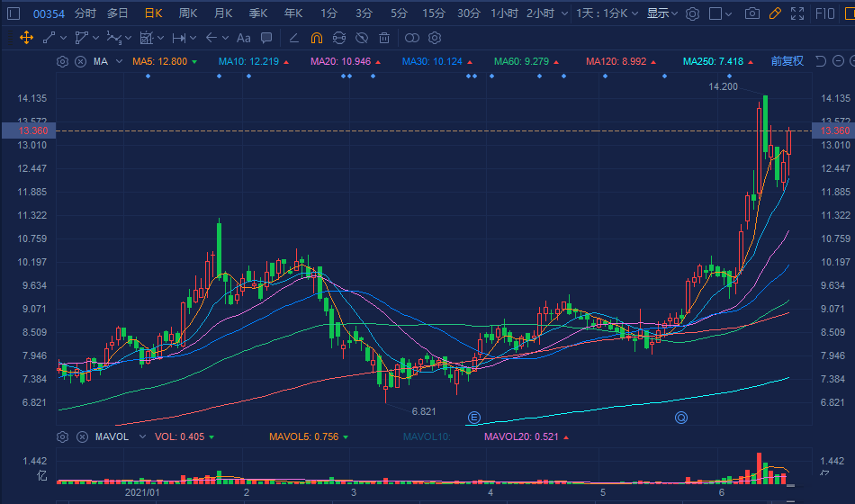Open the comment bubble annotation tool
Image resolution: width=855 pixels, height=504 pixels.
coord(266,38)
